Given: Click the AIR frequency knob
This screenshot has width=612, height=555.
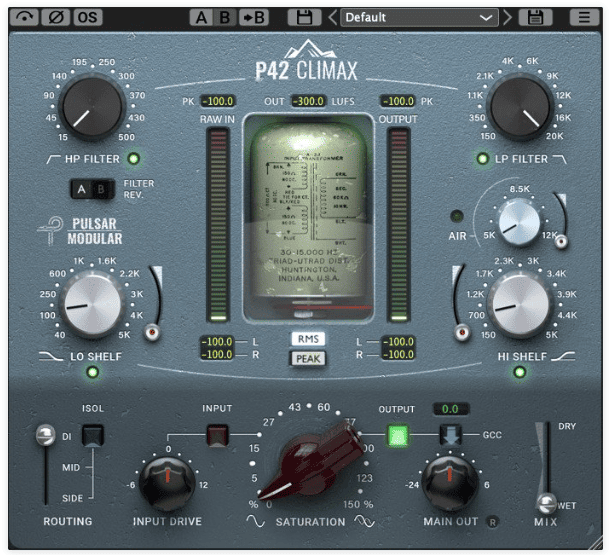Looking at the screenshot, I should coord(519,222).
